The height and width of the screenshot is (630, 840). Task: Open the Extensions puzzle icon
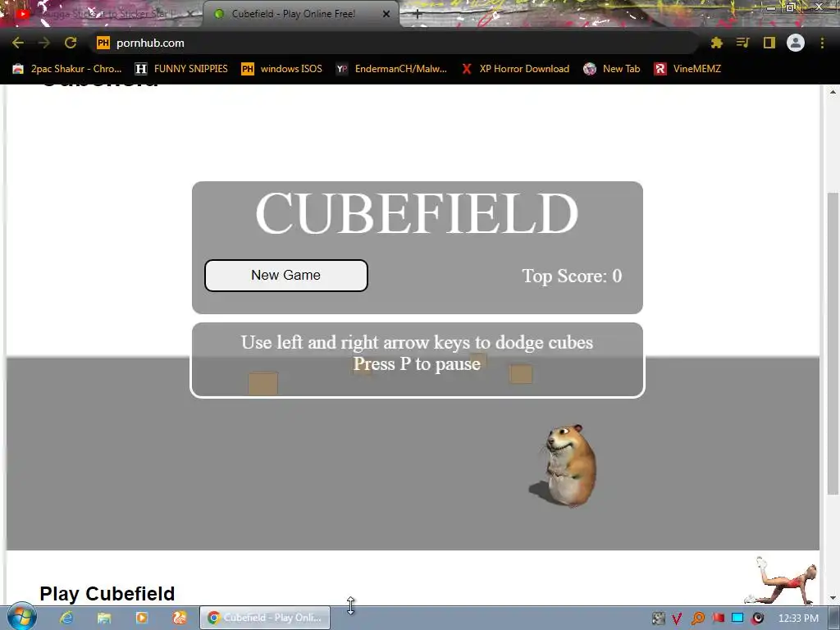717,43
